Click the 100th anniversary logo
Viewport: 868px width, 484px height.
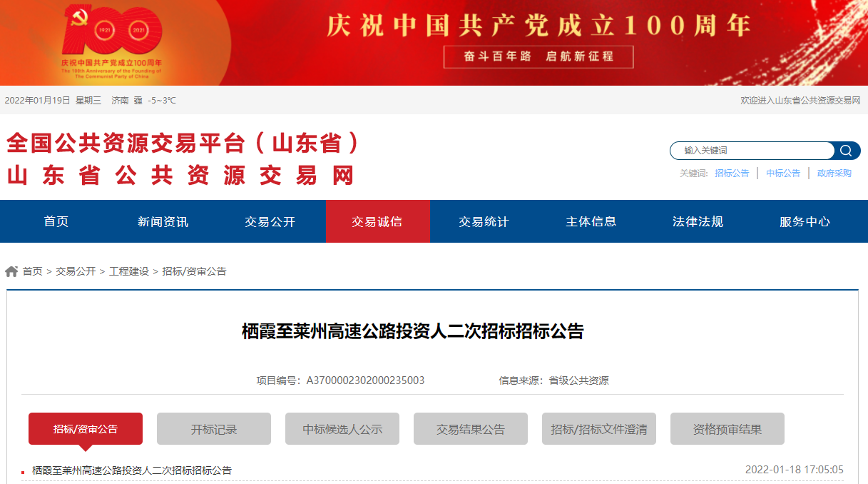(112, 41)
